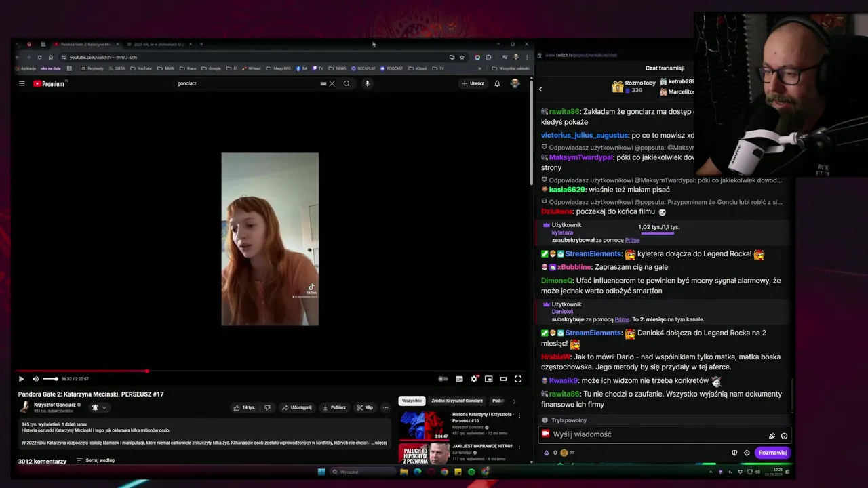Toggle the autoplay switch in player

click(x=443, y=379)
